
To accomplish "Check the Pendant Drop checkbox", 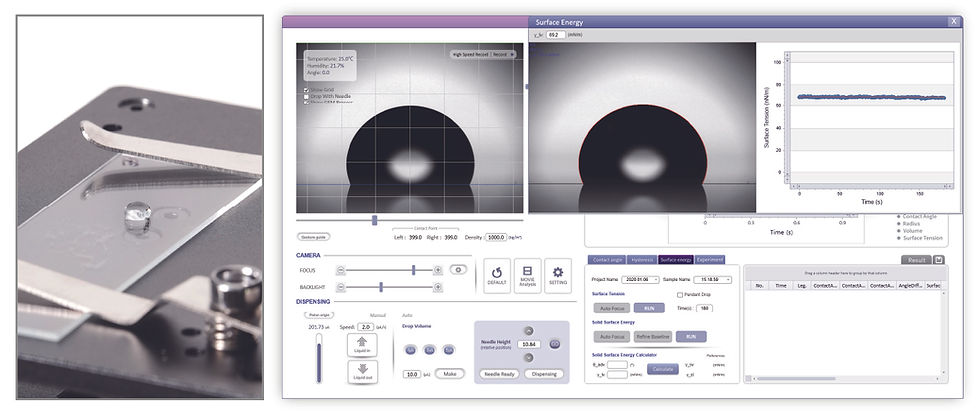I will (x=680, y=294).
